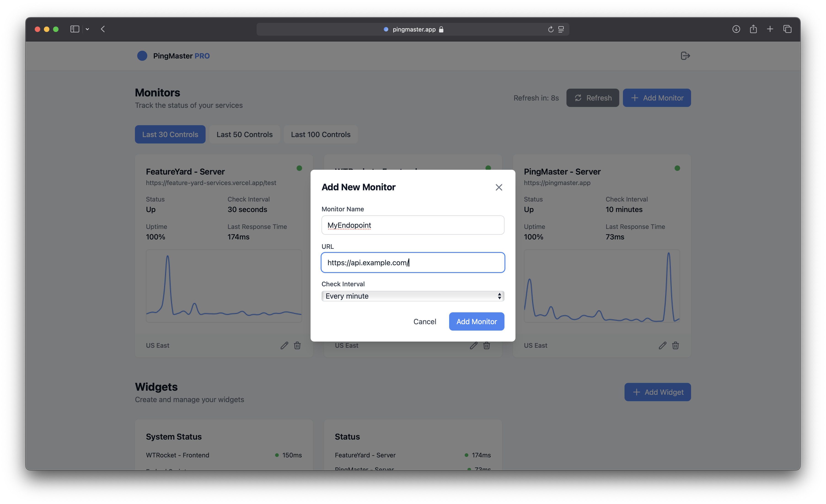Click the FeatureYard green status dot
This screenshot has height=504, width=826.
(299, 168)
